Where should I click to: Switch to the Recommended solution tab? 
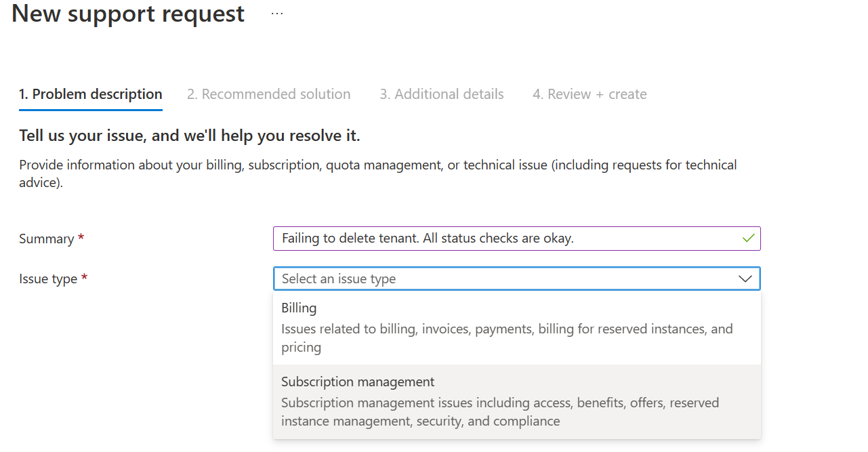pyautogui.click(x=268, y=94)
